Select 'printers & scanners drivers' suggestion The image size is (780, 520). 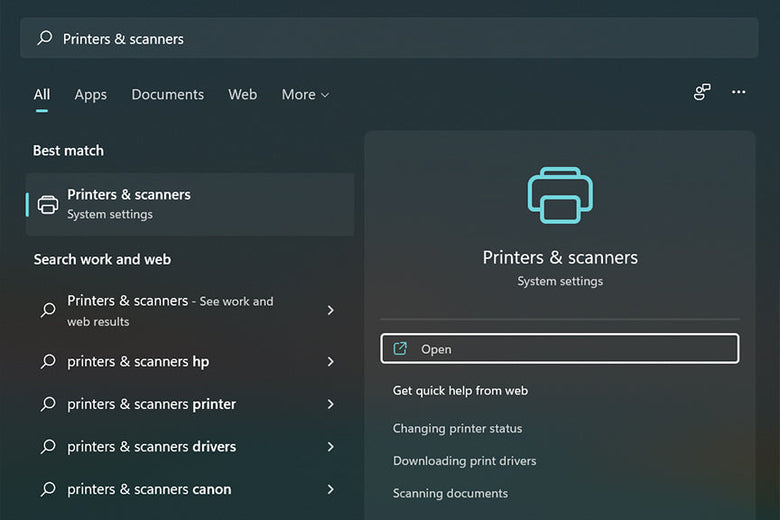tap(189, 446)
